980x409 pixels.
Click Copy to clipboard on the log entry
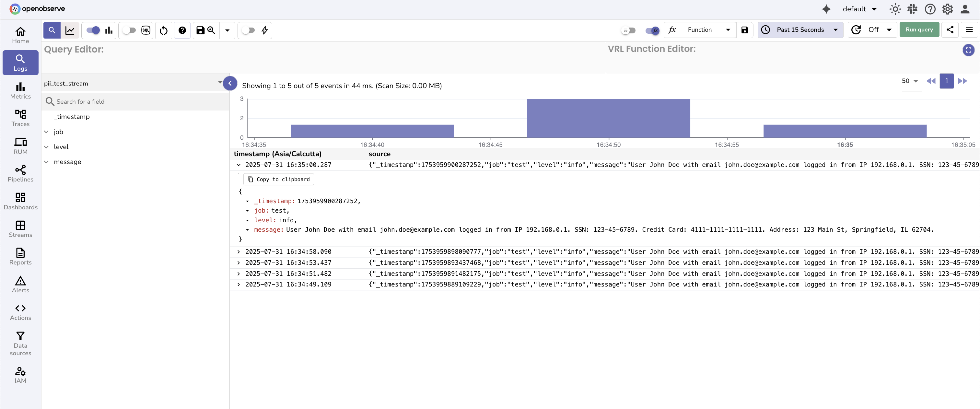pos(278,179)
